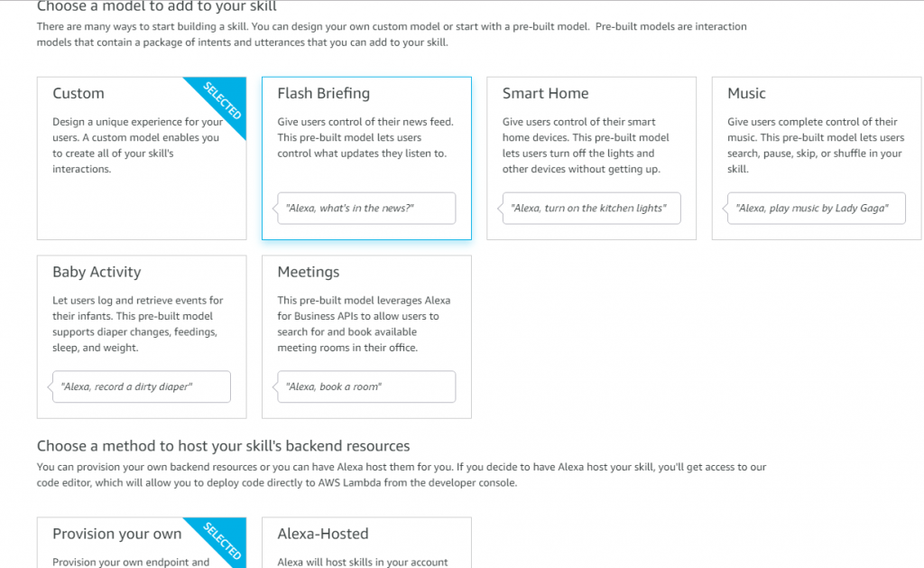
Task: Select the Alexa-Hosted backend option
Action: (x=366, y=543)
